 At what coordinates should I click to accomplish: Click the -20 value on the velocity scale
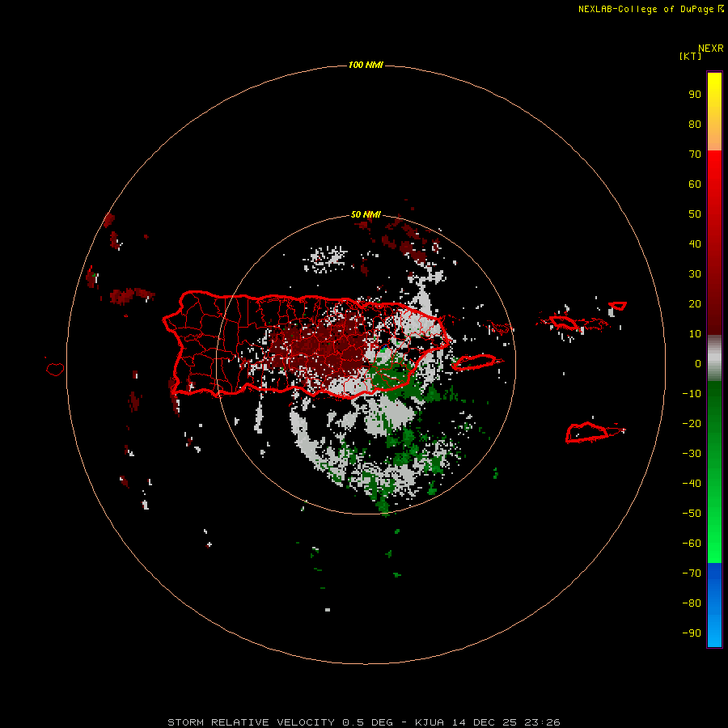coord(692,423)
